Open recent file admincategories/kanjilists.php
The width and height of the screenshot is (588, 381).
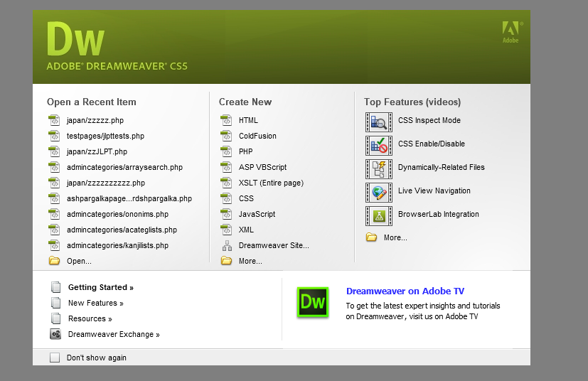coord(118,245)
